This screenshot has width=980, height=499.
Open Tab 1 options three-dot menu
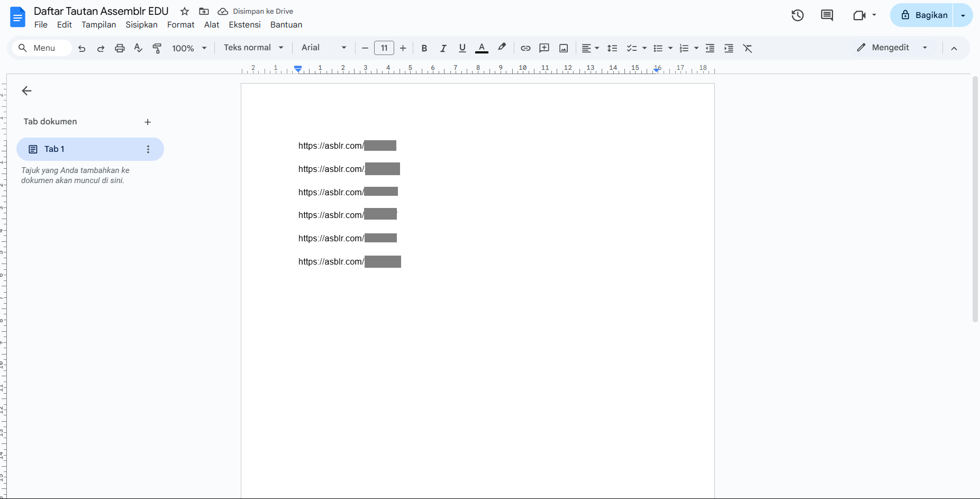[x=148, y=149]
